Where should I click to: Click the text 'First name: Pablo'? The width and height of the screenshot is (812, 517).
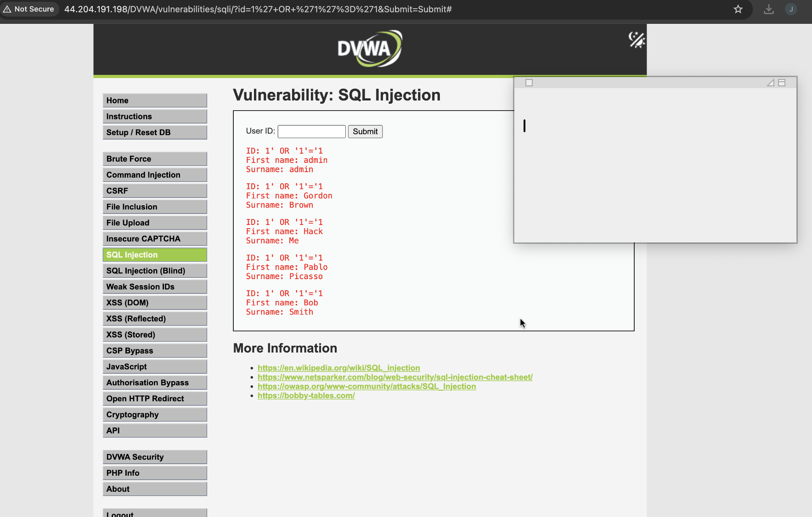click(x=287, y=267)
